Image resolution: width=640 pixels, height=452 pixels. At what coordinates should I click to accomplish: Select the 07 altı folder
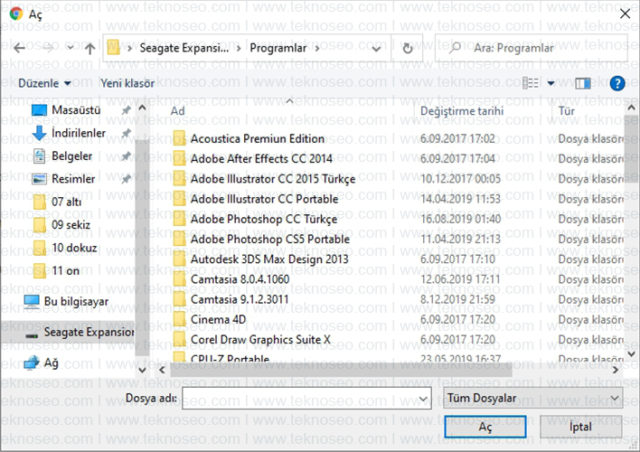coord(57,202)
